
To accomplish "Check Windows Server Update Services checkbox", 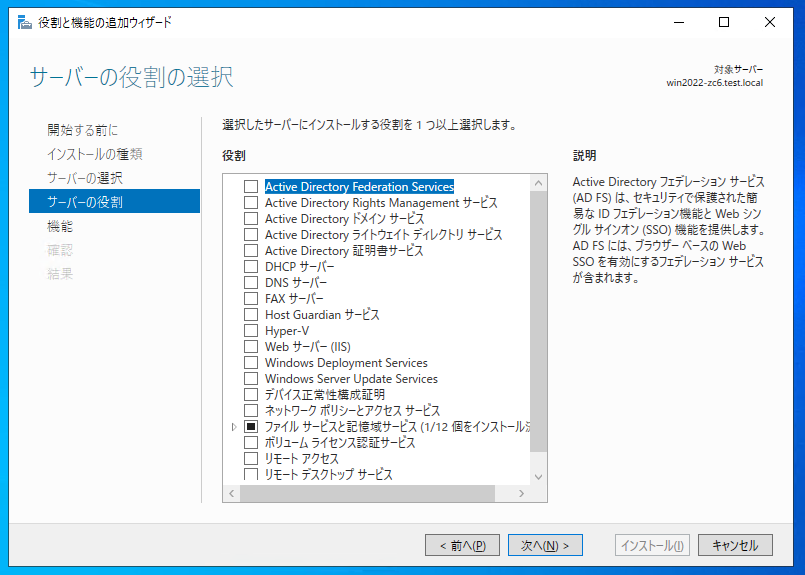I will click(x=251, y=378).
